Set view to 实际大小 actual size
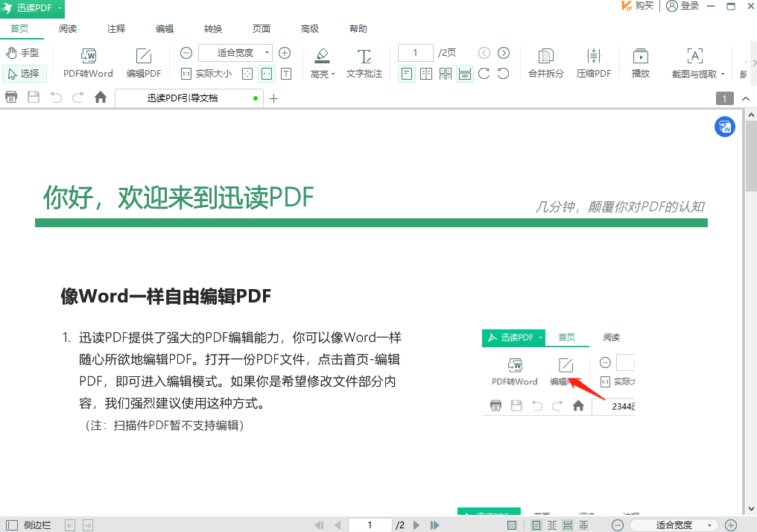This screenshot has width=757, height=532. [206, 74]
